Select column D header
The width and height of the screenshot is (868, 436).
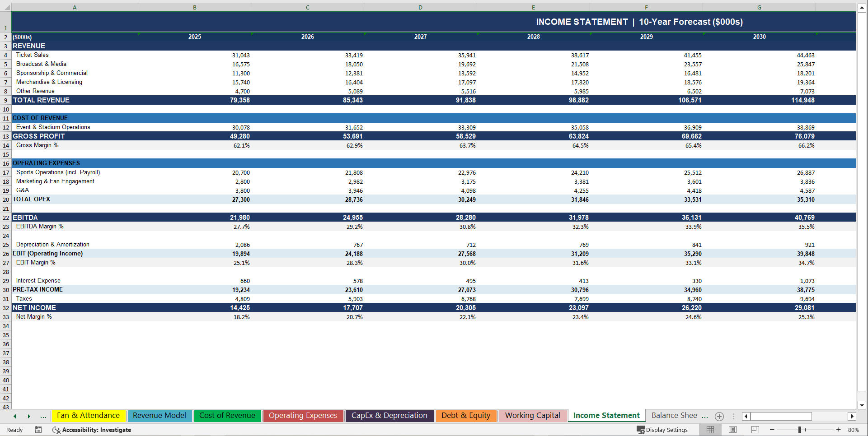pos(420,7)
